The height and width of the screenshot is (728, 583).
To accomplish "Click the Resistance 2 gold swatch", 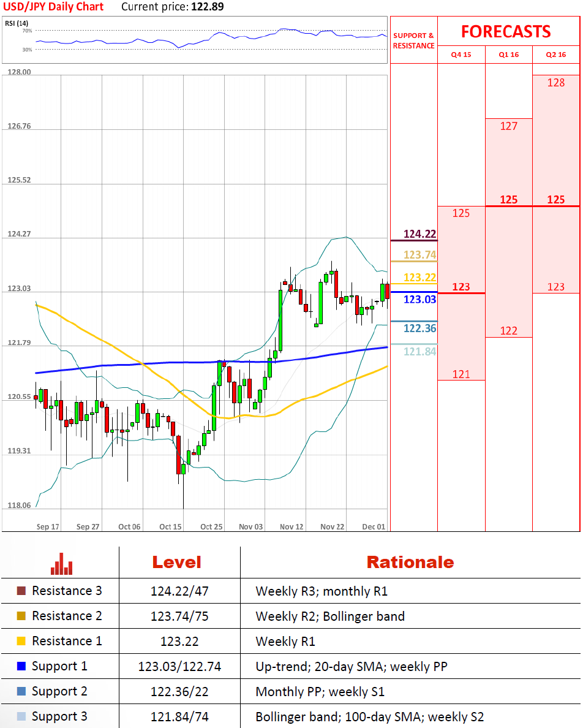I will 21,616.
